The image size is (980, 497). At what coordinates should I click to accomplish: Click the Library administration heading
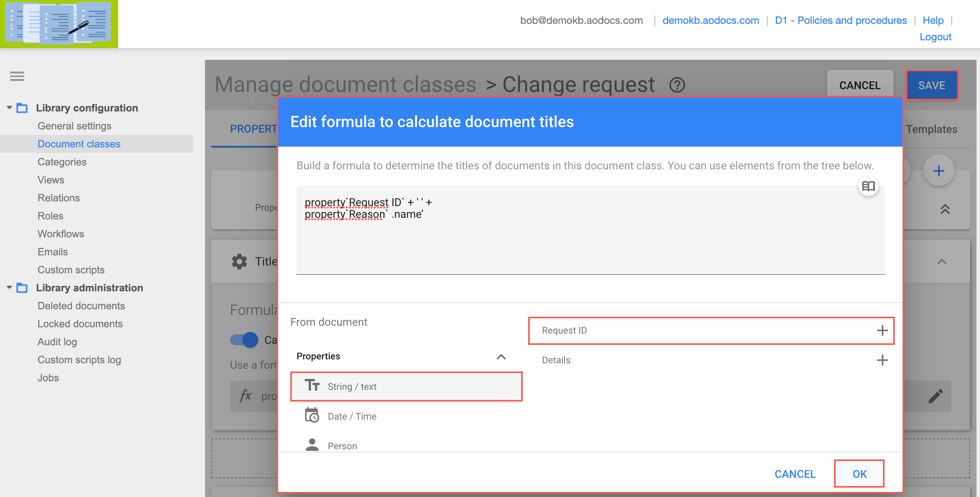click(90, 288)
